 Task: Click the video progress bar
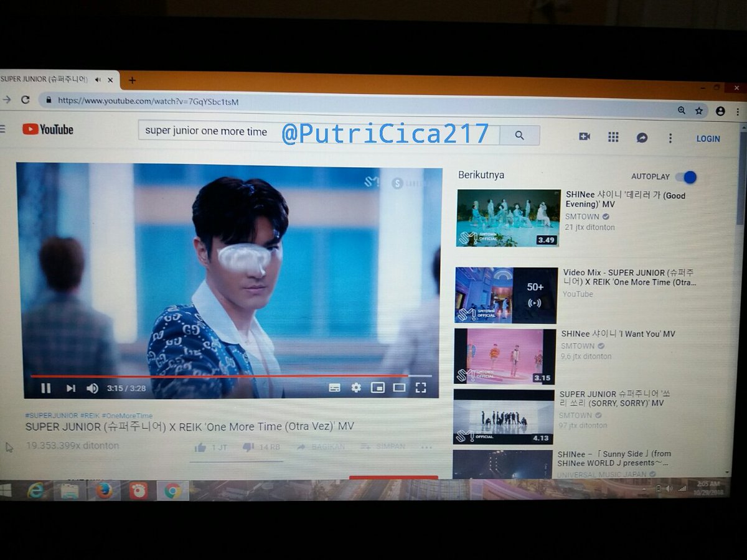[x=231, y=376]
